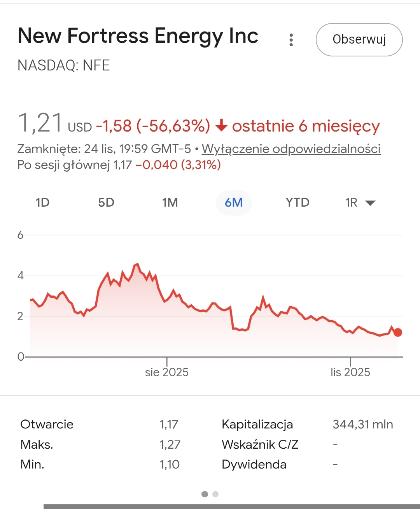Switch to the 5D chart range
420x509 pixels.
tap(106, 202)
